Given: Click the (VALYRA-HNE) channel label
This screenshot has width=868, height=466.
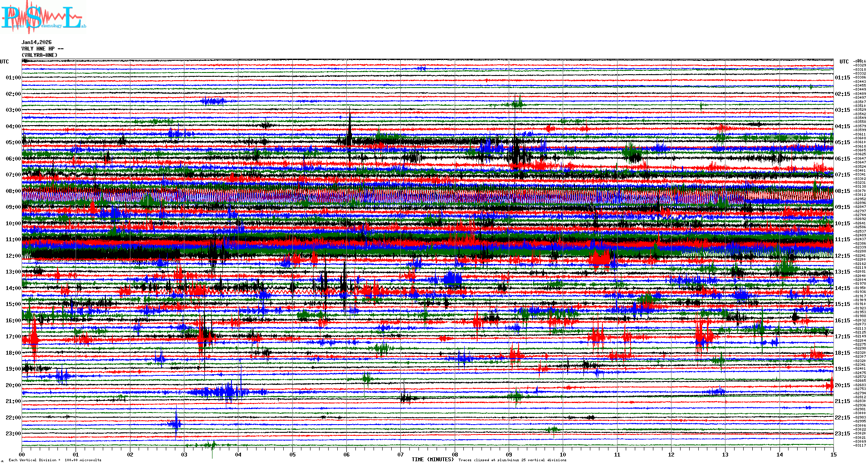Looking at the screenshot, I should 39,55.
